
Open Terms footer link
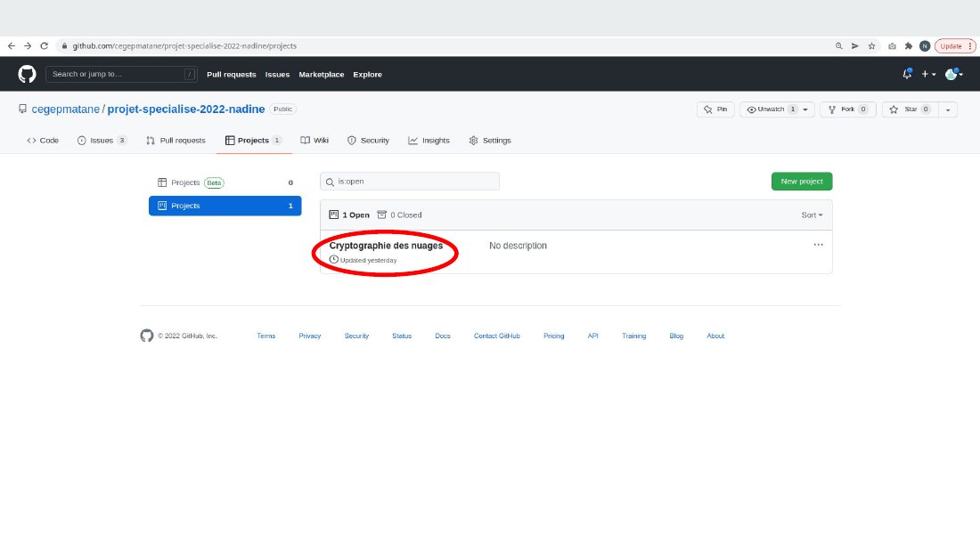click(x=265, y=336)
